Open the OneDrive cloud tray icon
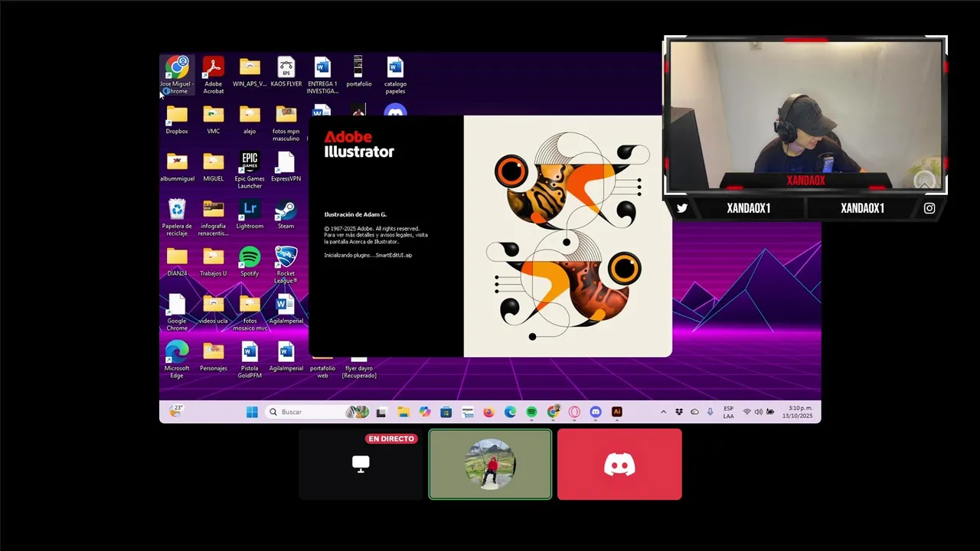Image resolution: width=980 pixels, height=551 pixels. [x=694, y=412]
